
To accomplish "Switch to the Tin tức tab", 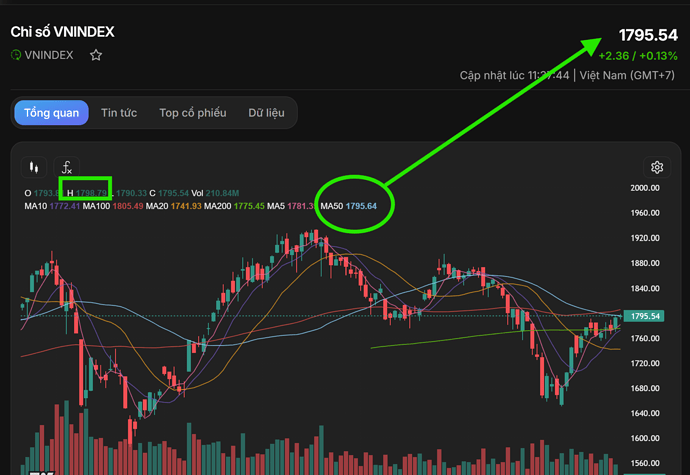I will [x=119, y=113].
